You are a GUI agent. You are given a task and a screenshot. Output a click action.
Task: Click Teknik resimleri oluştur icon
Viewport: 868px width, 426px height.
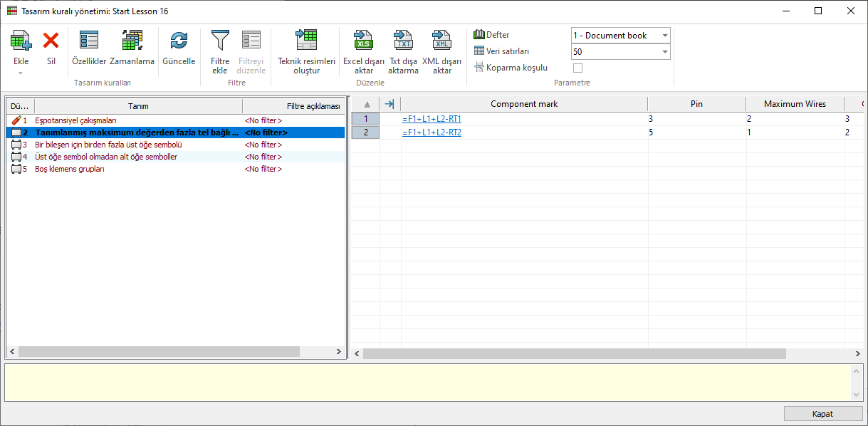306,41
